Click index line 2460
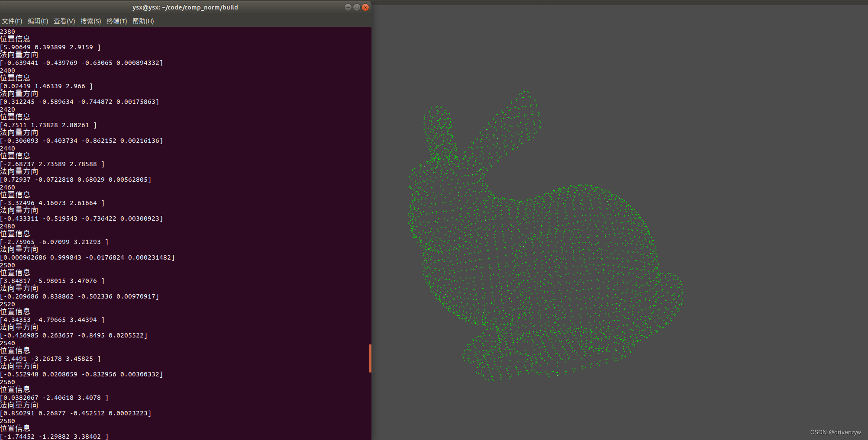868x440 pixels. coord(7,187)
